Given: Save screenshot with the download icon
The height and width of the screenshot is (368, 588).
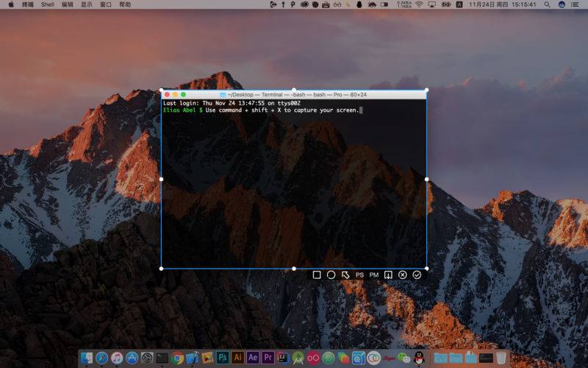Looking at the screenshot, I should pos(388,275).
